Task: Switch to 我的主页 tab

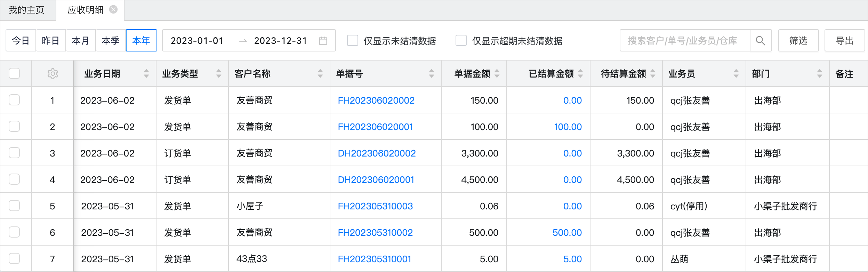Action: (x=26, y=10)
